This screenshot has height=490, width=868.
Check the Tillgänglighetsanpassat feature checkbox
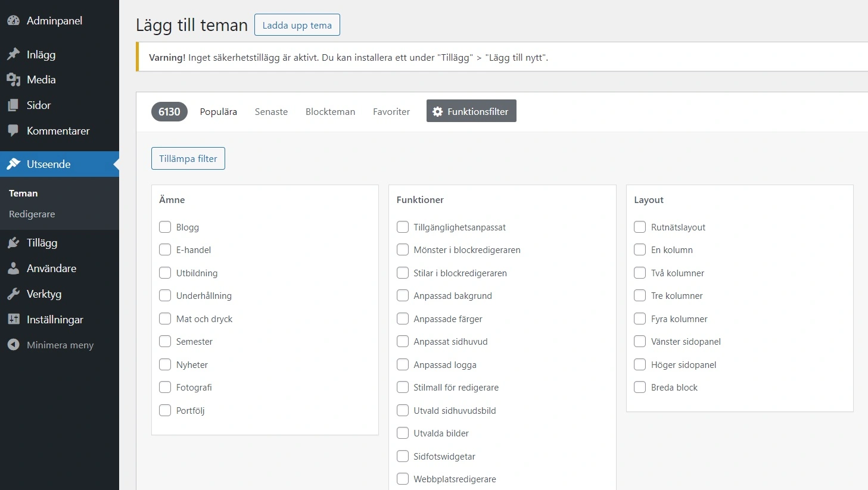click(403, 227)
